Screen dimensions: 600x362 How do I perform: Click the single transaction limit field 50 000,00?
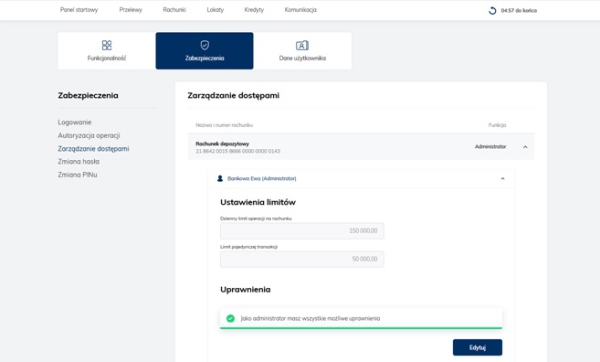tap(302, 259)
